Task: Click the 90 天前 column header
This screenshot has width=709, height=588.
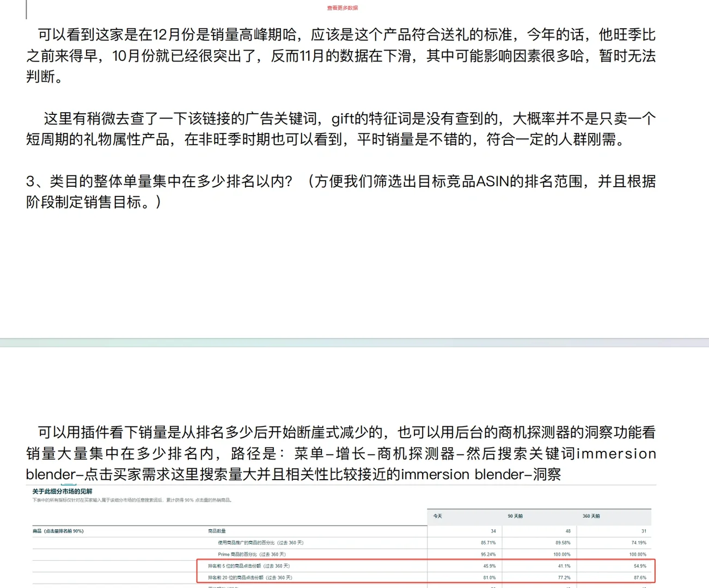Action: tap(515, 516)
